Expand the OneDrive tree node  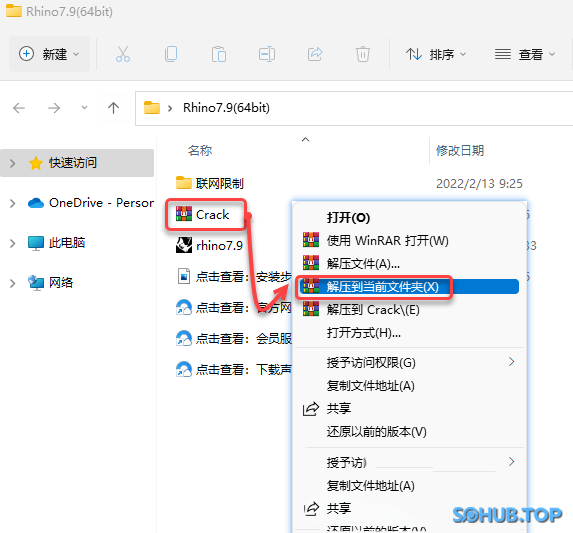click(x=12, y=203)
